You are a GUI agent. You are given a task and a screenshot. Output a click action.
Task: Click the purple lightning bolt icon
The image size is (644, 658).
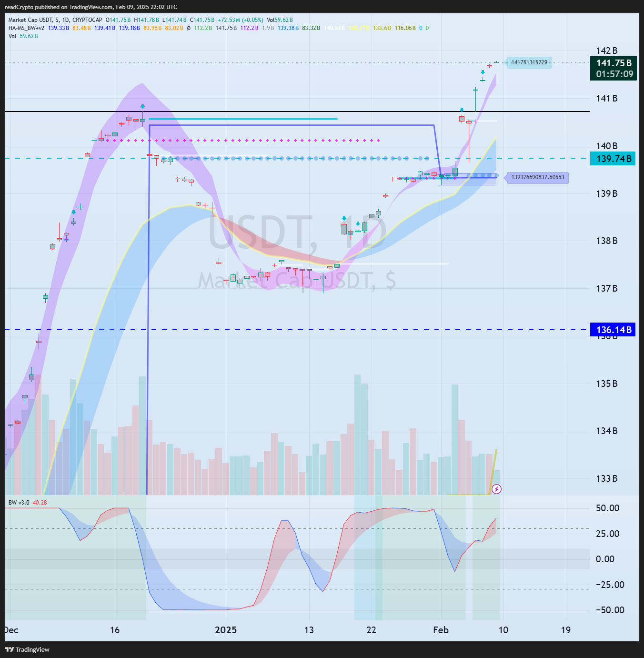[x=496, y=489]
